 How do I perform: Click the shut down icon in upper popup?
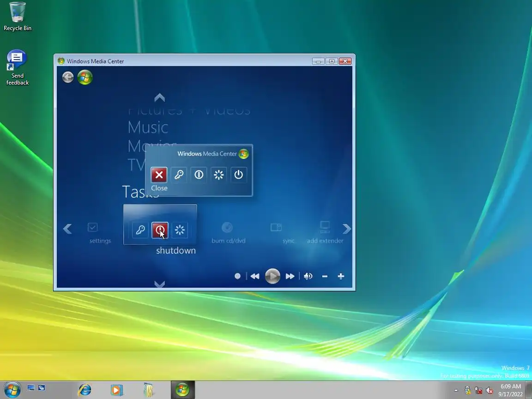[199, 175]
